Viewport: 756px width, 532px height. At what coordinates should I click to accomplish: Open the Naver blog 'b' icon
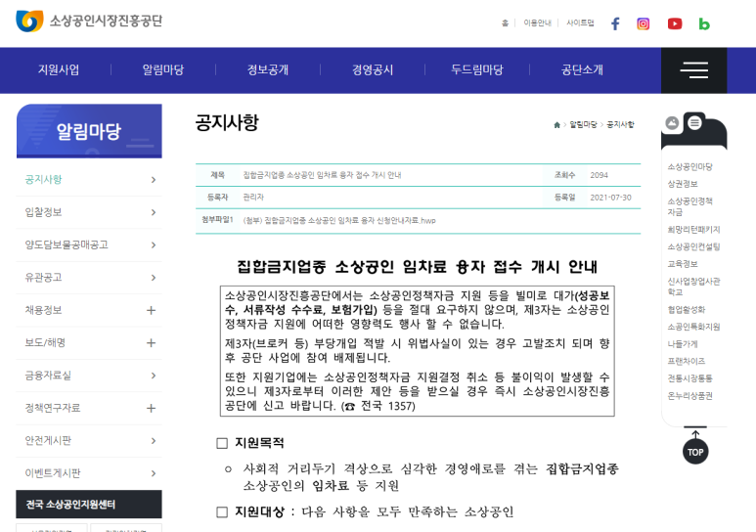pyautogui.click(x=704, y=23)
